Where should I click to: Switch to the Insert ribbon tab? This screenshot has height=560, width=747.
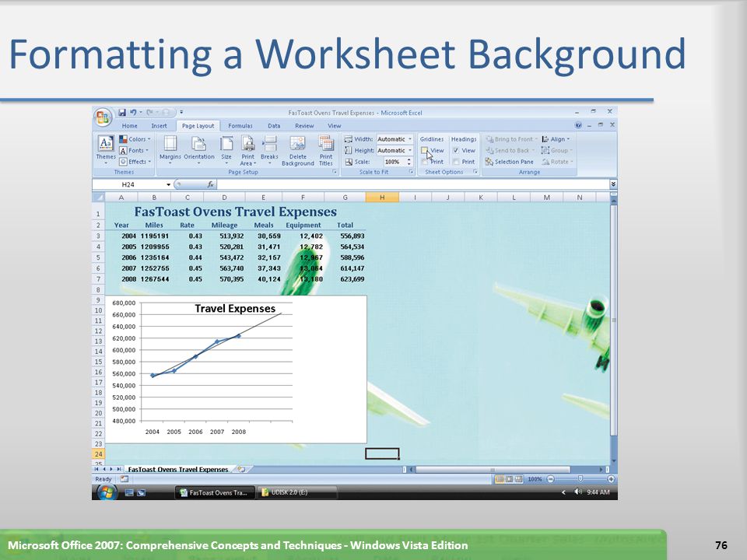coord(159,126)
